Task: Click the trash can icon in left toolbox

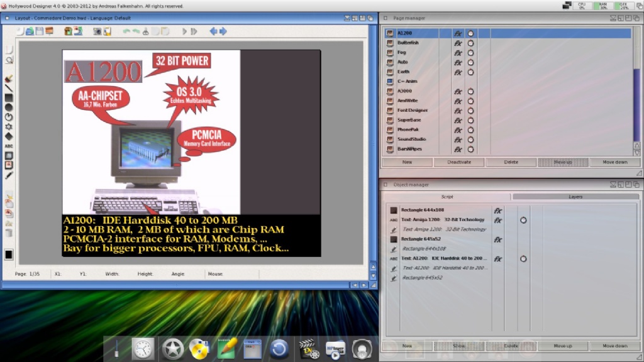Action: (9, 233)
